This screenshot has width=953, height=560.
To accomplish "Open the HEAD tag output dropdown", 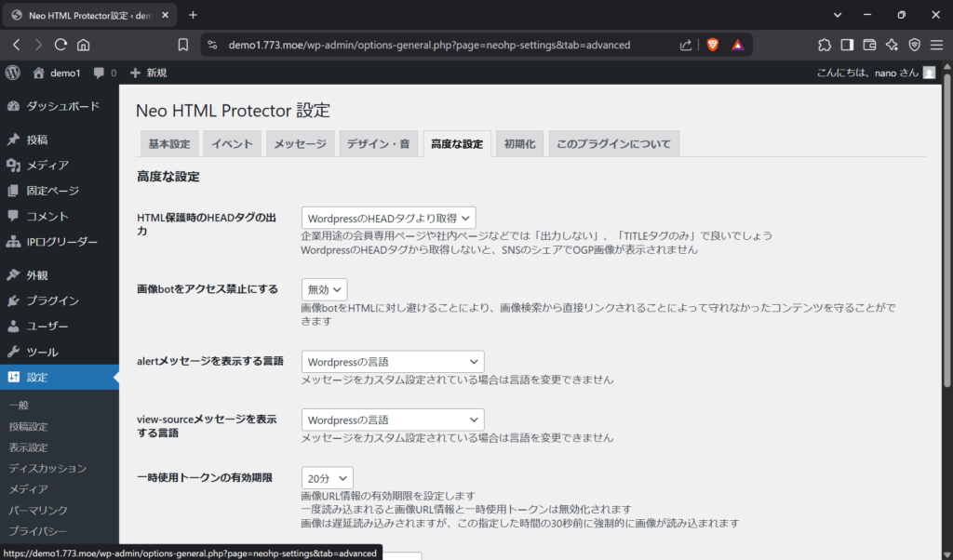I will [389, 218].
